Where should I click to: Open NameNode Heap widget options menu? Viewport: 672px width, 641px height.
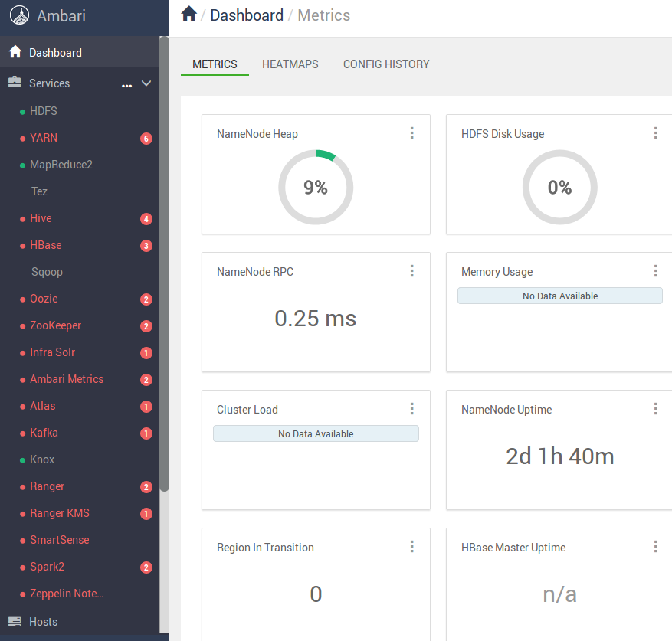[x=411, y=133]
